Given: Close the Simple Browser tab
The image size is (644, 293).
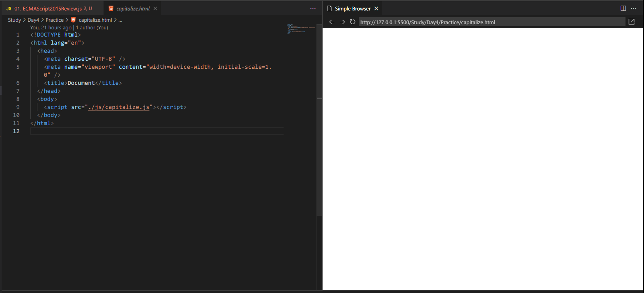Looking at the screenshot, I should (376, 8).
